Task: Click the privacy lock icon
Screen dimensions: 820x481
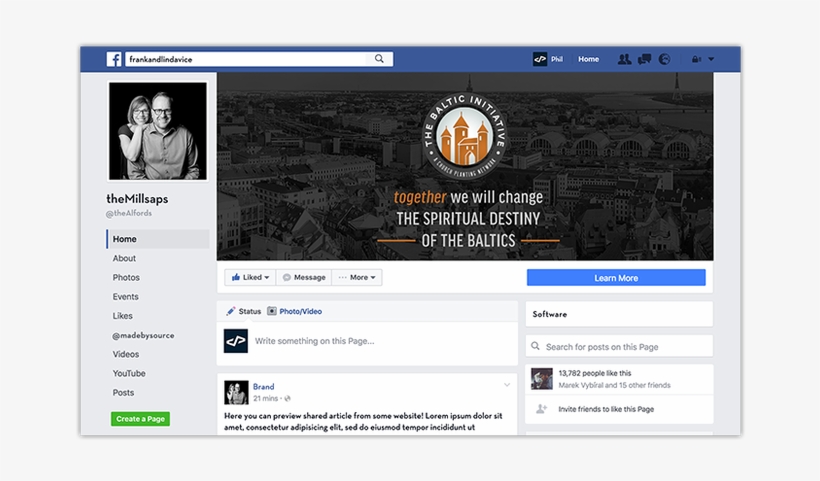Action: (x=696, y=59)
